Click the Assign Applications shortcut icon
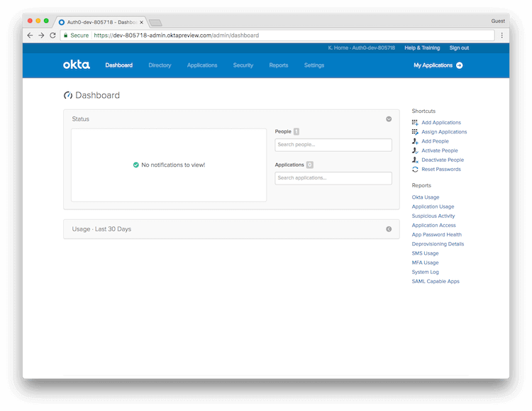This screenshot has width=532, height=411. point(415,132)
